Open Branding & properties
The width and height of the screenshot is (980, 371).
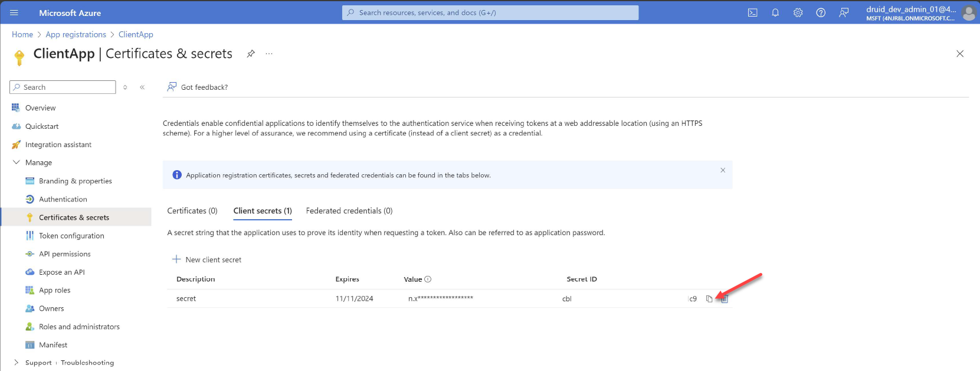point(76,181)
